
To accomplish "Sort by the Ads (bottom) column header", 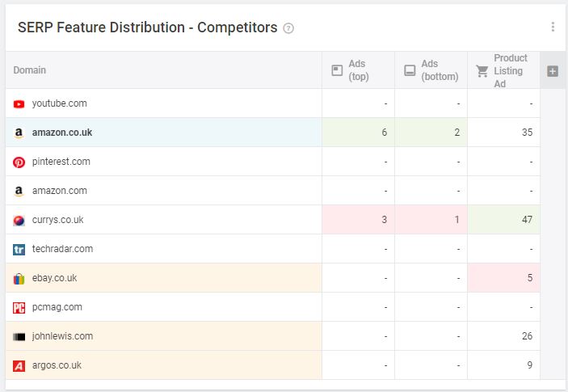I will tap(431, 70).
